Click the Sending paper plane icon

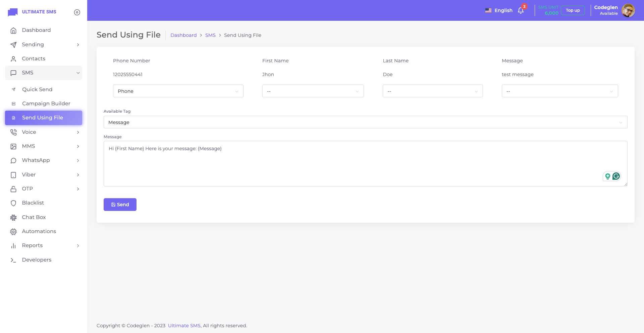[x=13, y=45]
